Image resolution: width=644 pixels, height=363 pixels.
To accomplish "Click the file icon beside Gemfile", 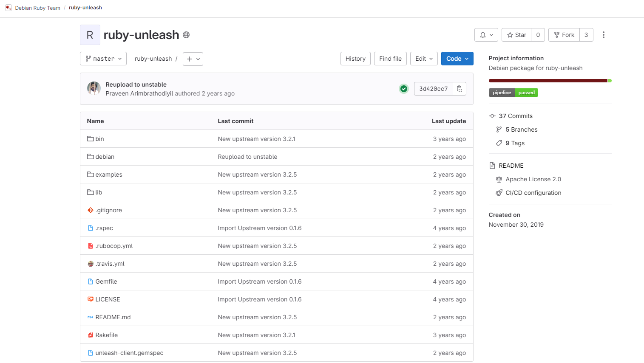I will pos(91,281).
